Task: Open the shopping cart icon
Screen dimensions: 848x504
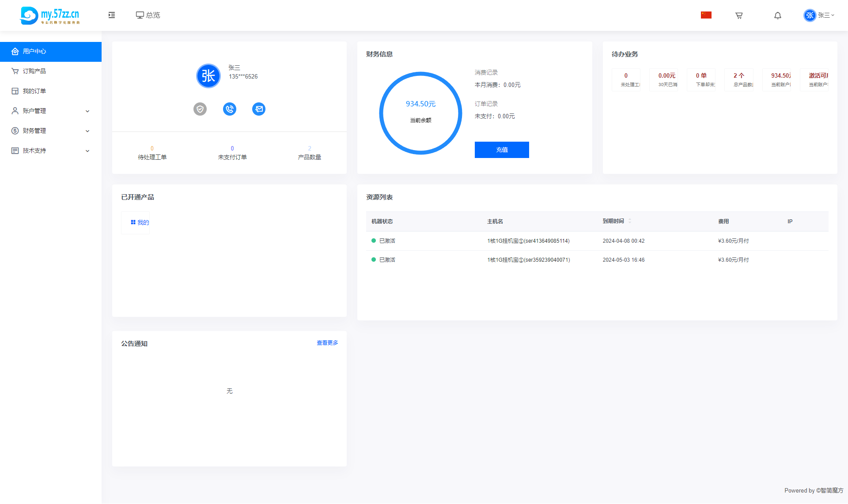Action: 739,15
